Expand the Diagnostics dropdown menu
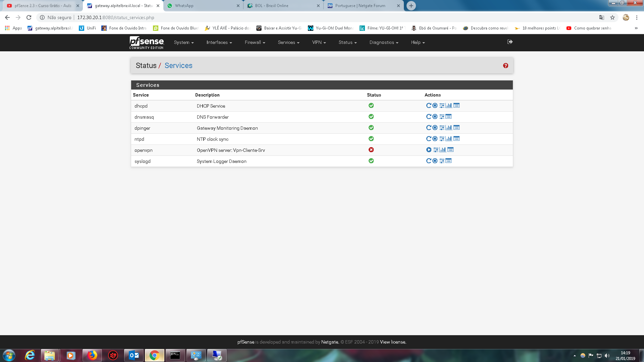This screenshot has width=644, height=362. coord(384,43)
